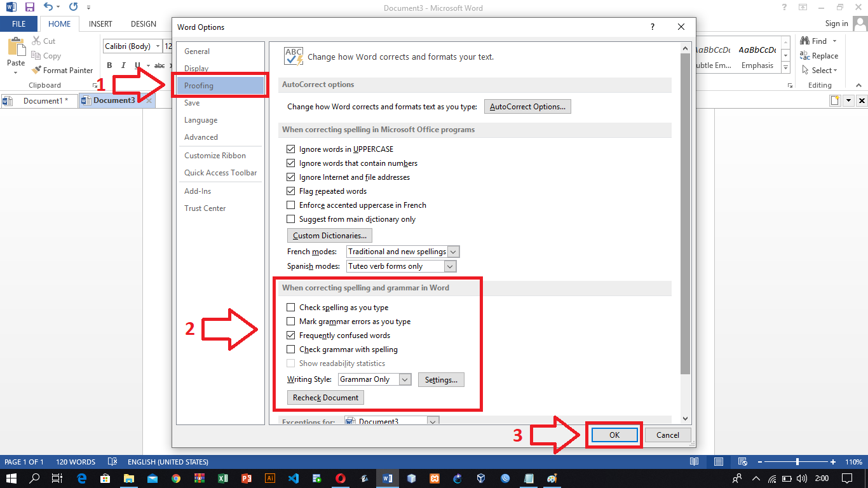Select Advanced in Word Options sidebar
The width and height of the screenshot is (868, 488).
(220, 137)
